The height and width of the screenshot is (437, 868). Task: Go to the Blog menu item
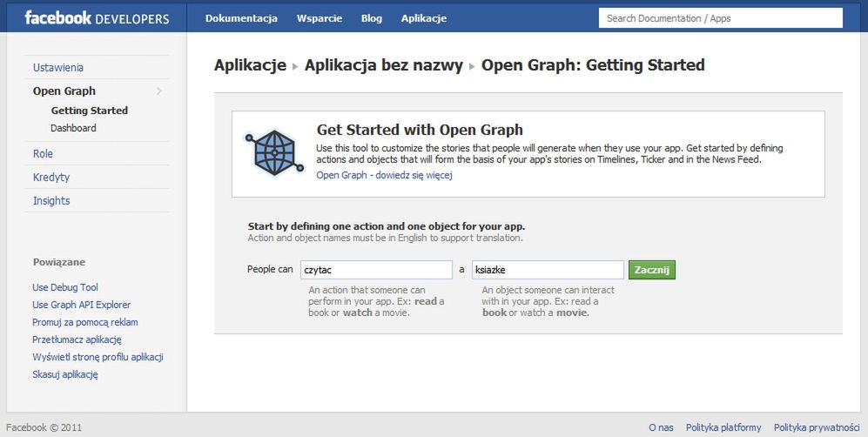coord(372,18)
